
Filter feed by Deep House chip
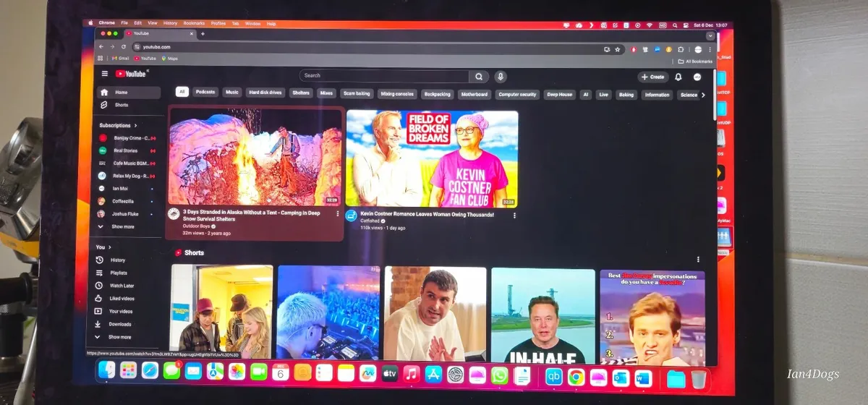click(x=559, y=95)
